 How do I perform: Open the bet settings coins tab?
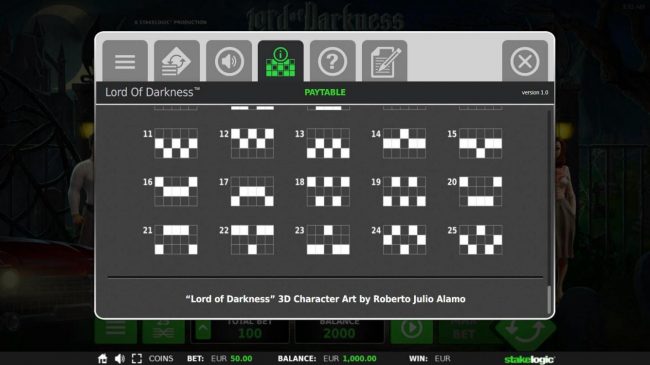pos(177,61)
